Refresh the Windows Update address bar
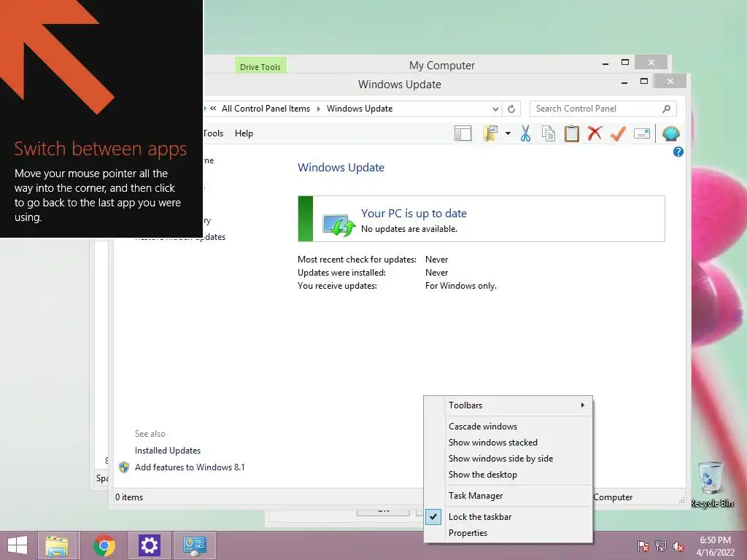 click(x=511, y=109)
